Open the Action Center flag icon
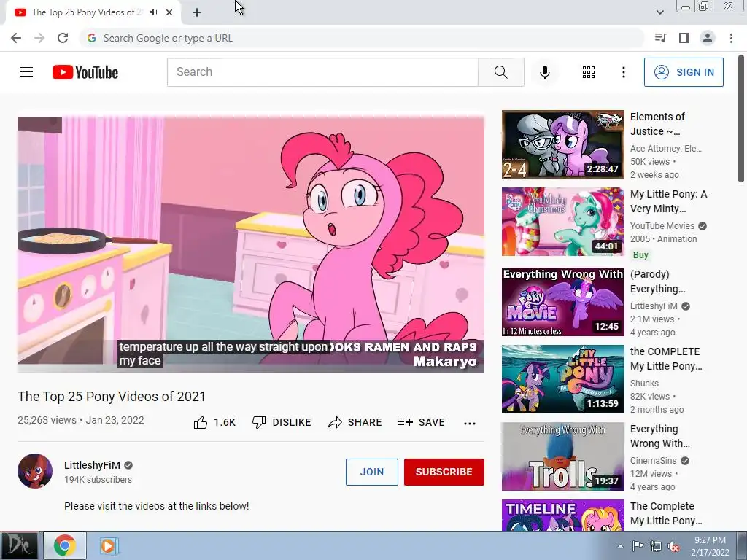The height and width of the screenshot is (560, 747). tap(638, 545)
